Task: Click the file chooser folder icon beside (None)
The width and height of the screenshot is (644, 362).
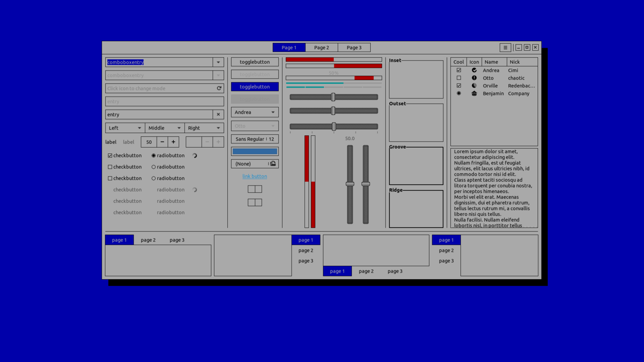Action: [273, 164]
